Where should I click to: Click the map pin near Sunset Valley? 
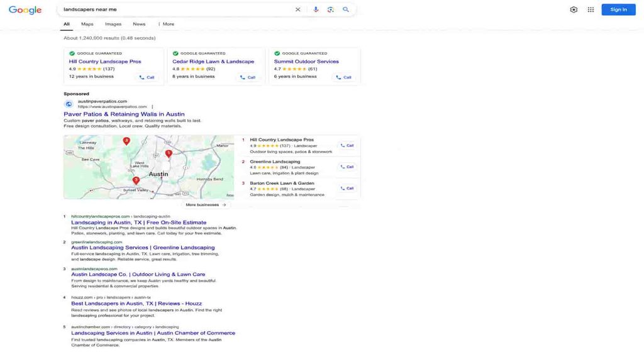click(136, 180)
